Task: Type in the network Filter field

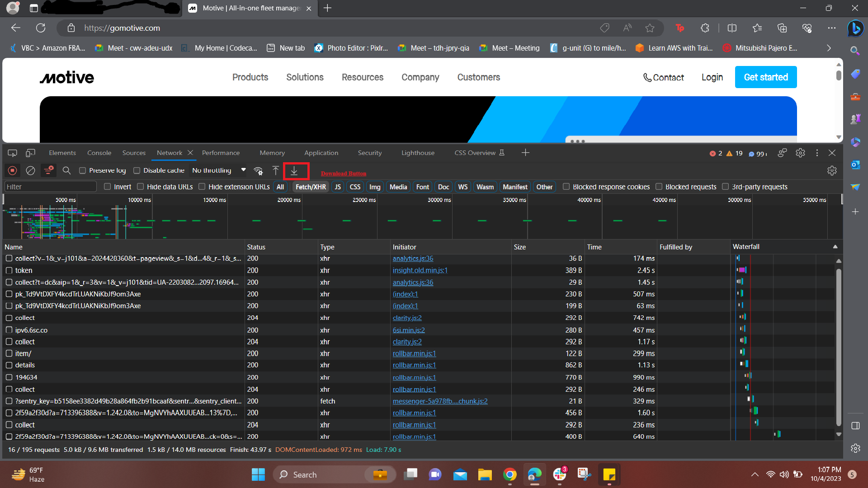Action: click(x=50, y=187)
